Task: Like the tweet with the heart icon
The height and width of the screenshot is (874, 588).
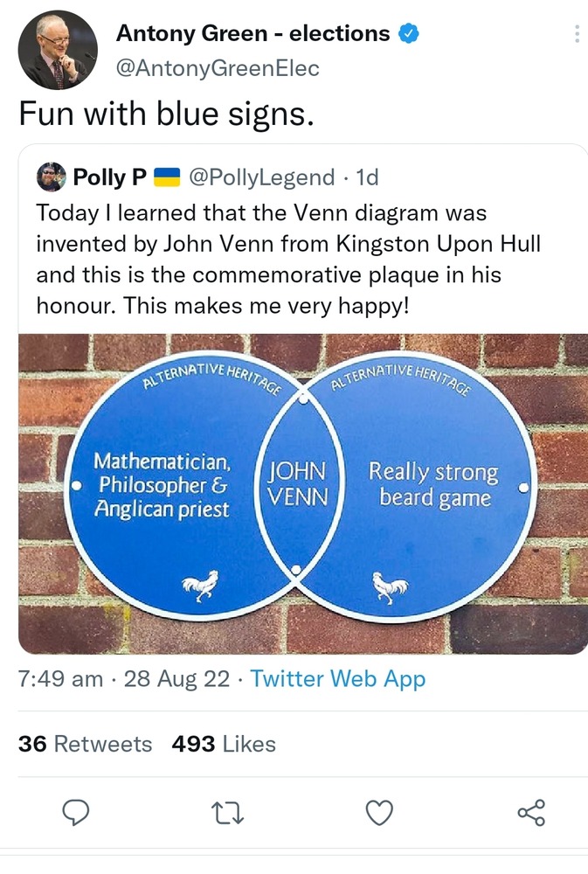Action: tap(378, 813)
